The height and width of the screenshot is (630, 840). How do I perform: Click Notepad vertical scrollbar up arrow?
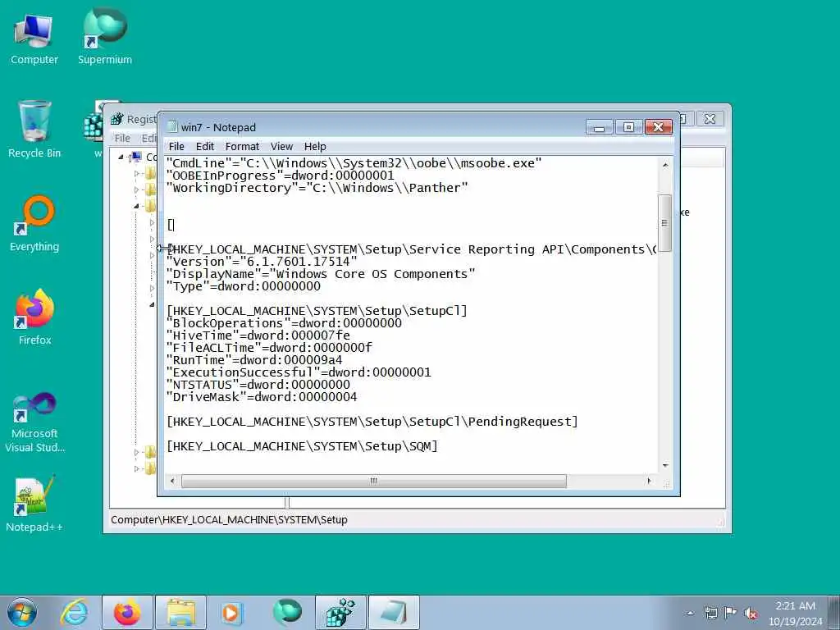[664, 164]
